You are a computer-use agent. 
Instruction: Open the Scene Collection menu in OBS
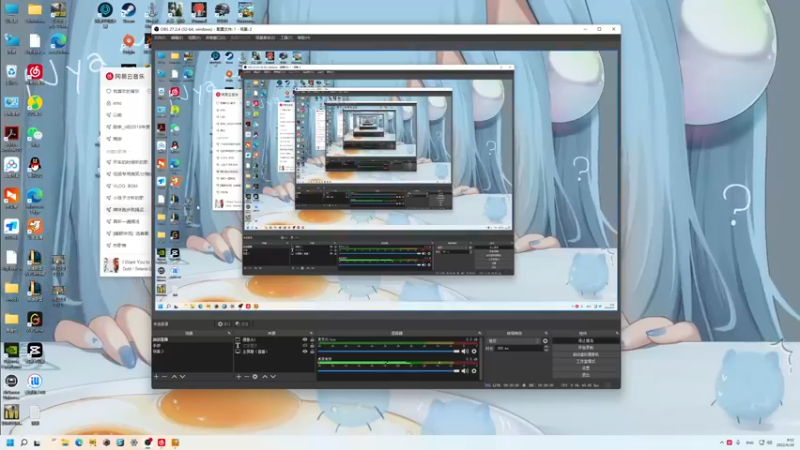coord(265,38)
